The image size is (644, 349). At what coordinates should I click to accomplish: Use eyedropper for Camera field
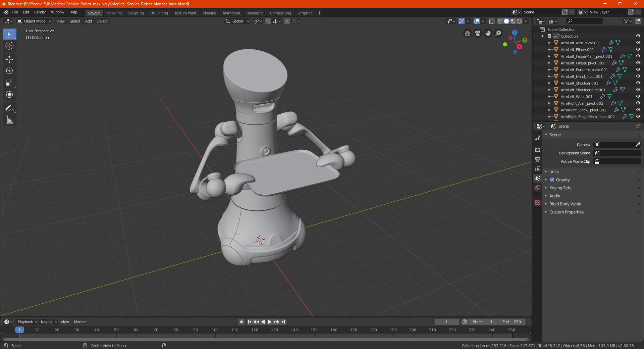pos(638,145)
